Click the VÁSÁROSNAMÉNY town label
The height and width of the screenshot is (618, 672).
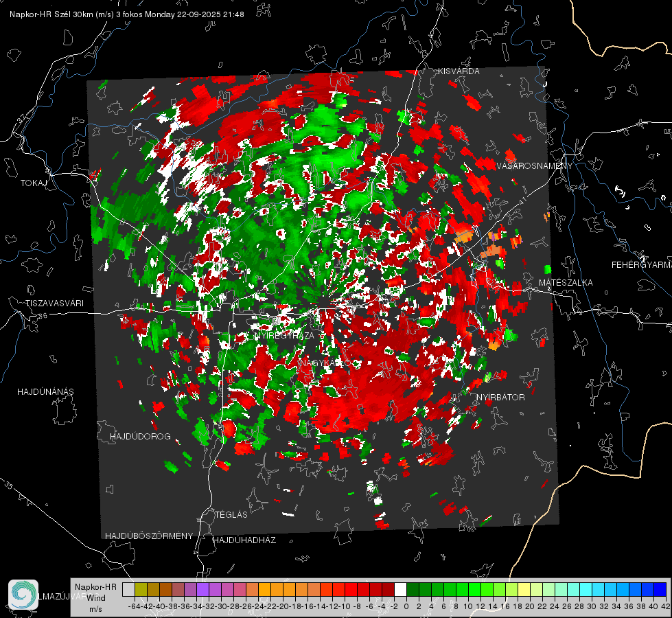[534, 165]
